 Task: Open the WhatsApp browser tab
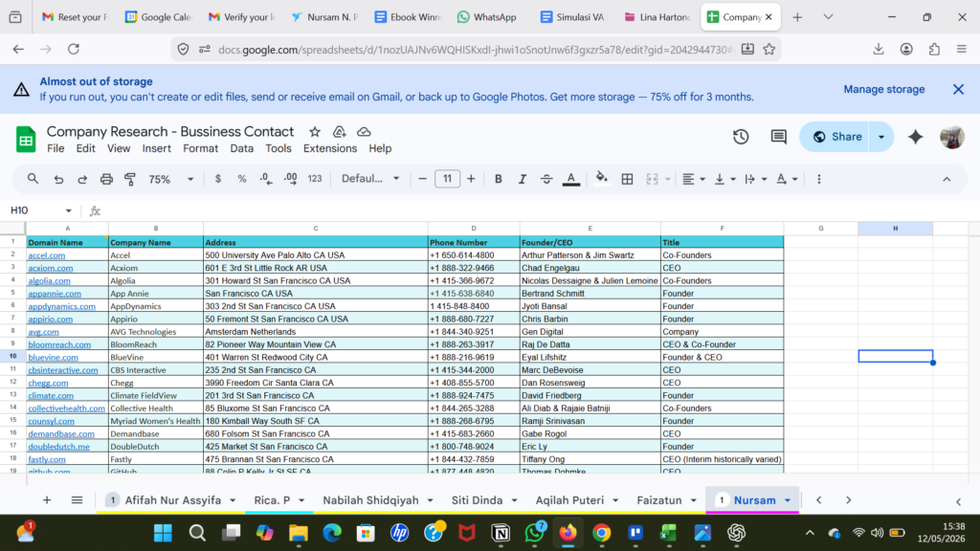click(487, 17)
